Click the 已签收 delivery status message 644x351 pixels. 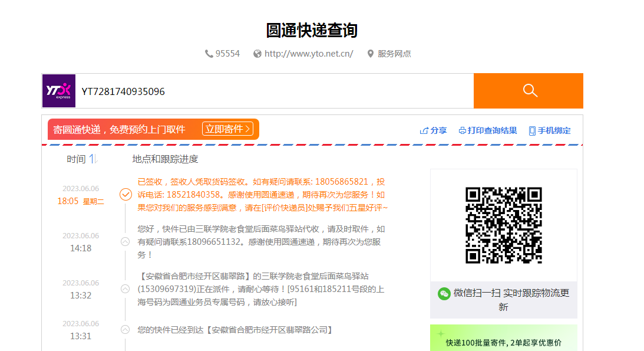click(x=262, y=195)
